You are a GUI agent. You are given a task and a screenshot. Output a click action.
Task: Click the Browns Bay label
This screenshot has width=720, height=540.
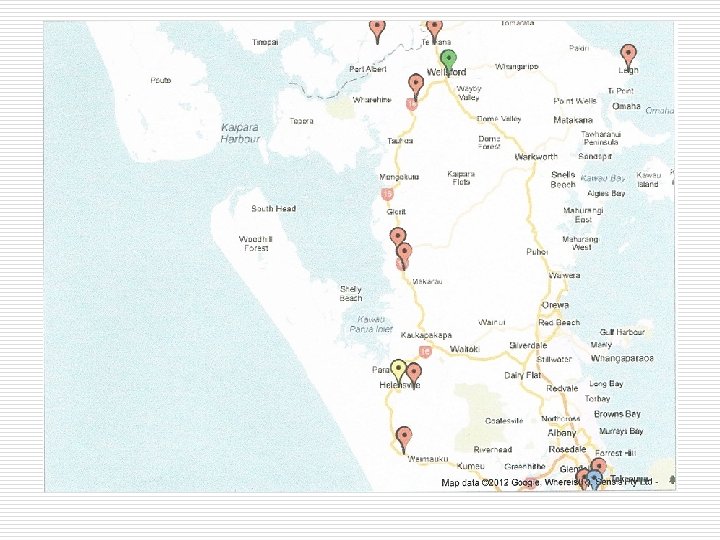coord(617,414)
